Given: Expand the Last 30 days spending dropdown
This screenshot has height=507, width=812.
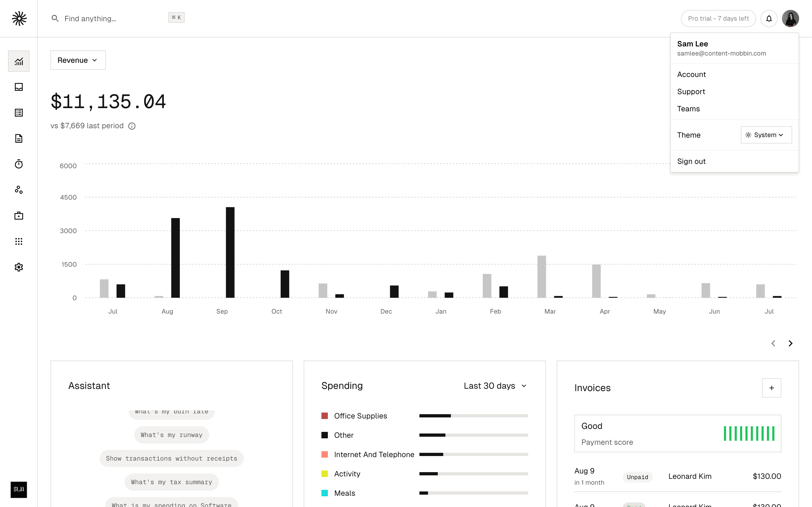Looking at the screenshot, I should tap(495, 386).
